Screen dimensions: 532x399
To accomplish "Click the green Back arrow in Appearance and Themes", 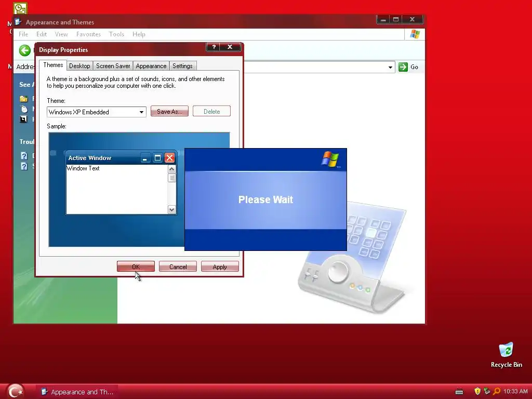I will coord(24,50).
